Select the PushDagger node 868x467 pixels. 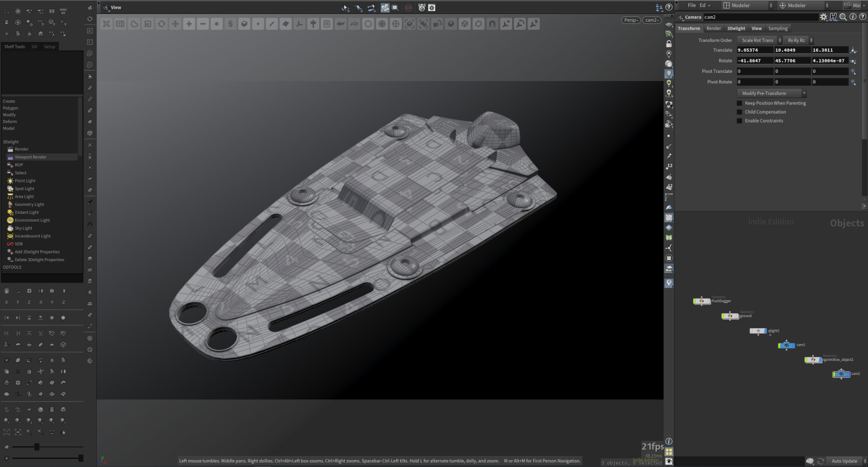(701, 301)
